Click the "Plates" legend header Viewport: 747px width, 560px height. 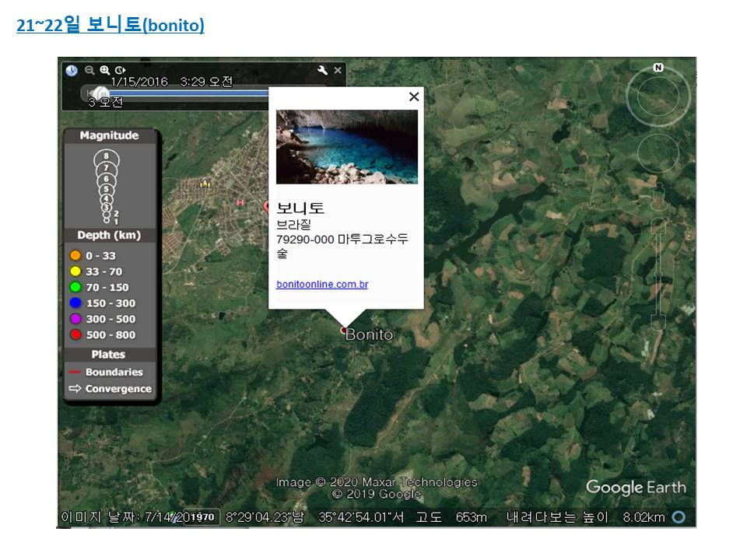pos(109,355)
